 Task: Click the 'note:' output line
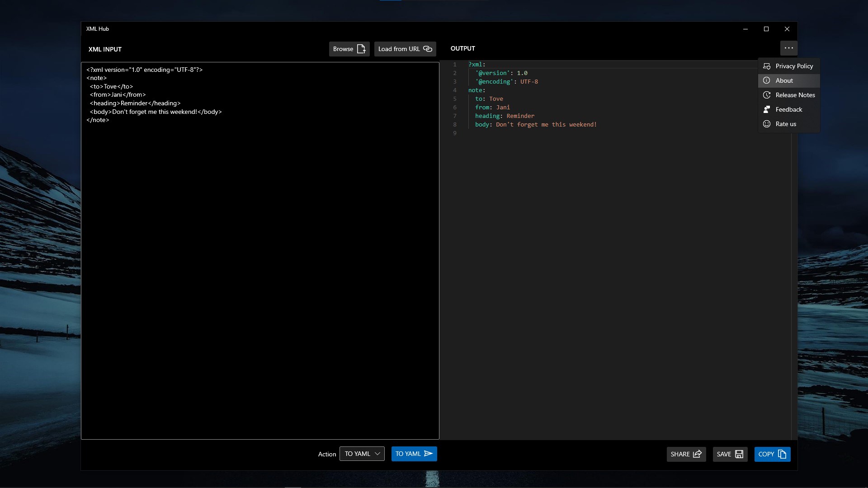477,90
